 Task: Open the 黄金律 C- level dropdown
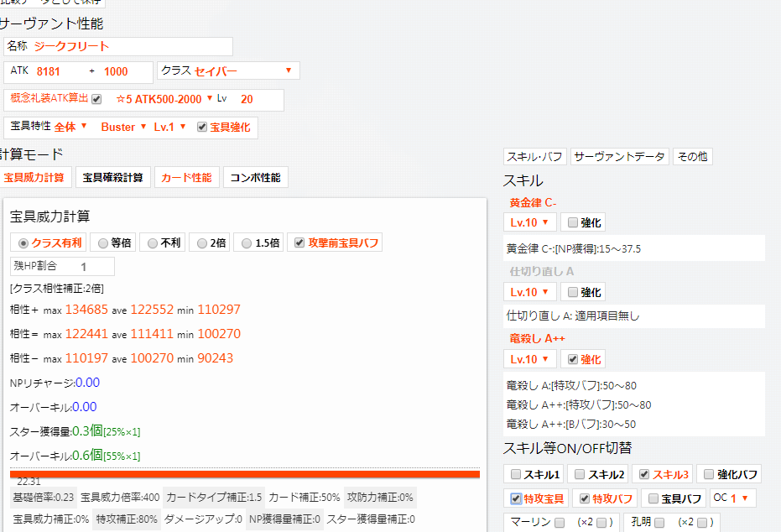(530, 222)
